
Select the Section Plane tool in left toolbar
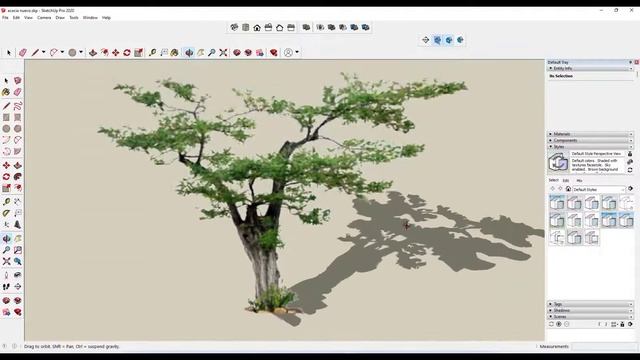pyautogui.click(x=18, y=287)
